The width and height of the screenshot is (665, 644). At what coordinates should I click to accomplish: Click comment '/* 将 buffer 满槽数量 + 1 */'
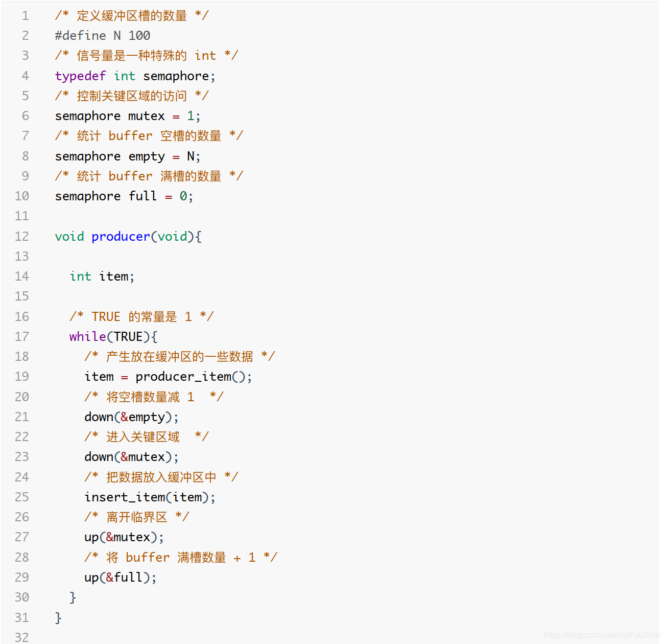[x=181, y=558]
